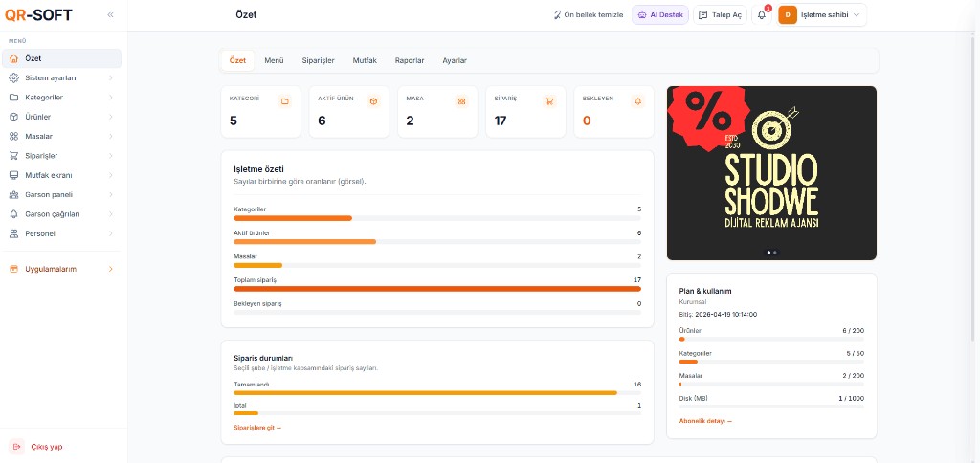The width and height of the screenshot is (980, 463).
Task: Click Ön bellek temizle button
Action: tap(589, 15)
